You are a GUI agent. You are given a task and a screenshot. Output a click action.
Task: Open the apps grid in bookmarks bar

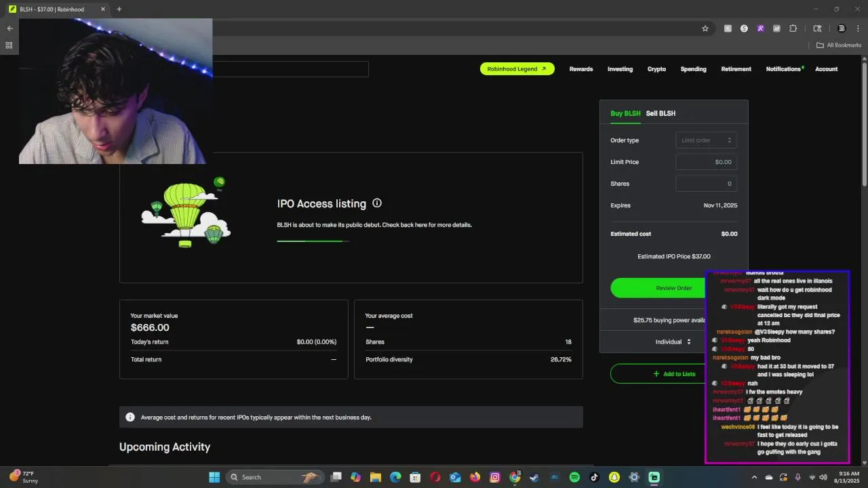point(9,45)
